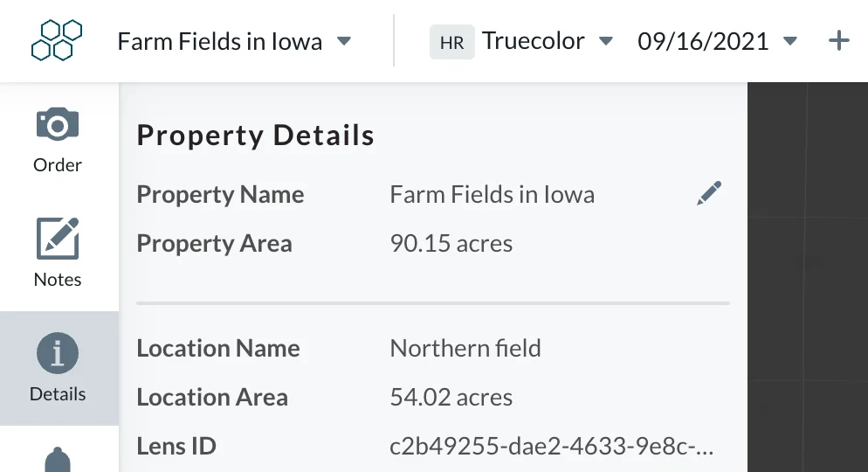Click the HR resolution badge
The image size is (868, 472).
[451, 42]
